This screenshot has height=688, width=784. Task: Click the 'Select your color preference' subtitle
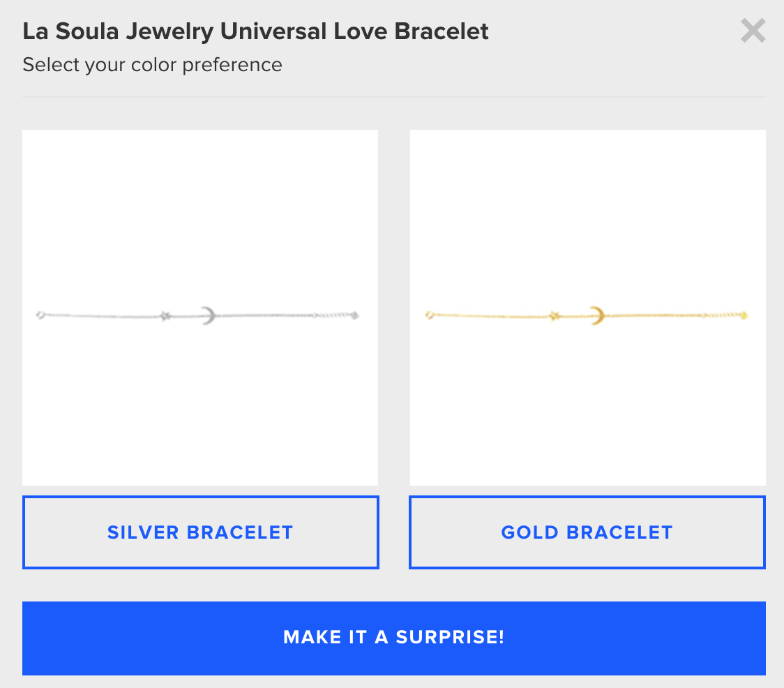153,65
